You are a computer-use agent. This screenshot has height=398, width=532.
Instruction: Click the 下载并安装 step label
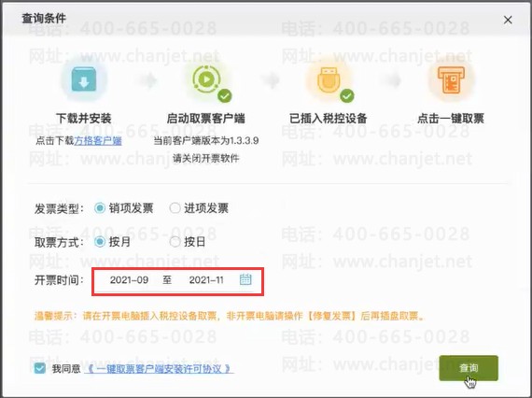[84, 119]
